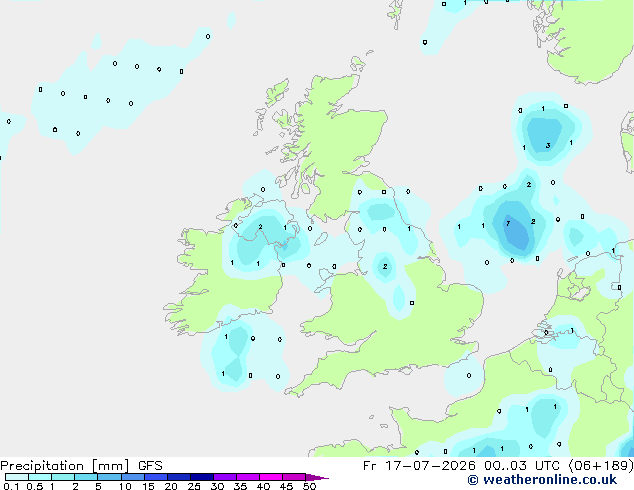
Task: Click the '45' legend scale label
Action: (x=286, y=486)
